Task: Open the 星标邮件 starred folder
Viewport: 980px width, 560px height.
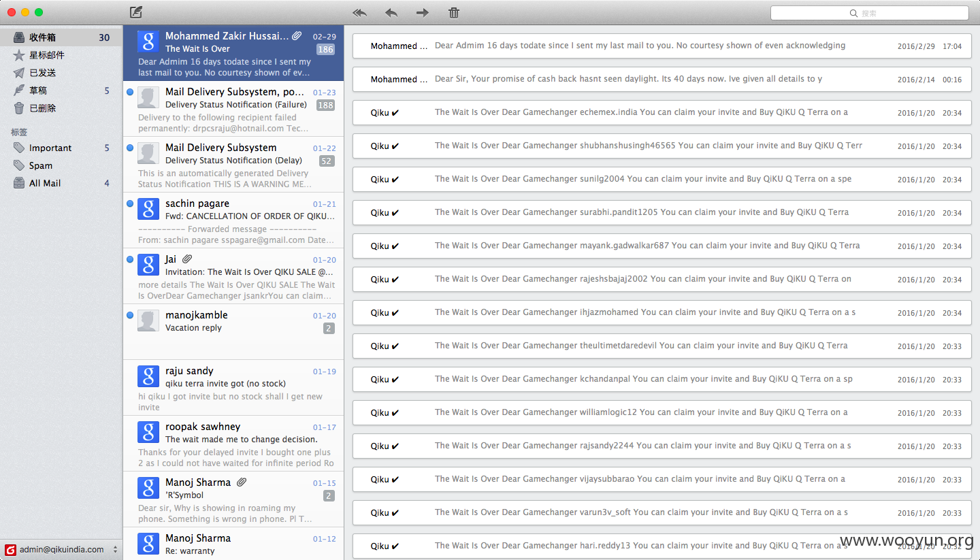Action: (x=61, y=55)
